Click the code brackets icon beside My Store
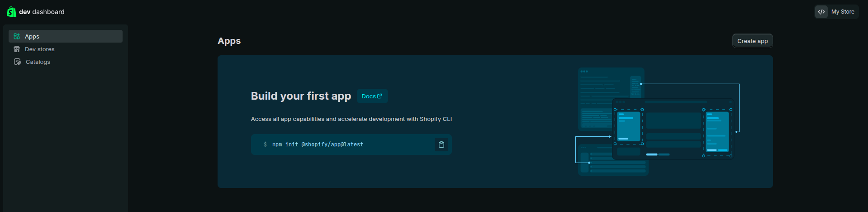 tap(821, 12)
